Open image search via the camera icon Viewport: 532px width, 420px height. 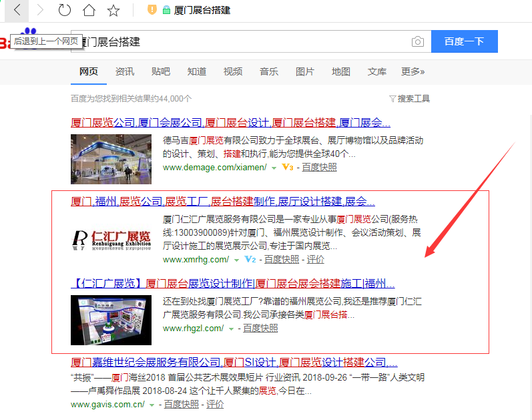click(x=418, y=41)
